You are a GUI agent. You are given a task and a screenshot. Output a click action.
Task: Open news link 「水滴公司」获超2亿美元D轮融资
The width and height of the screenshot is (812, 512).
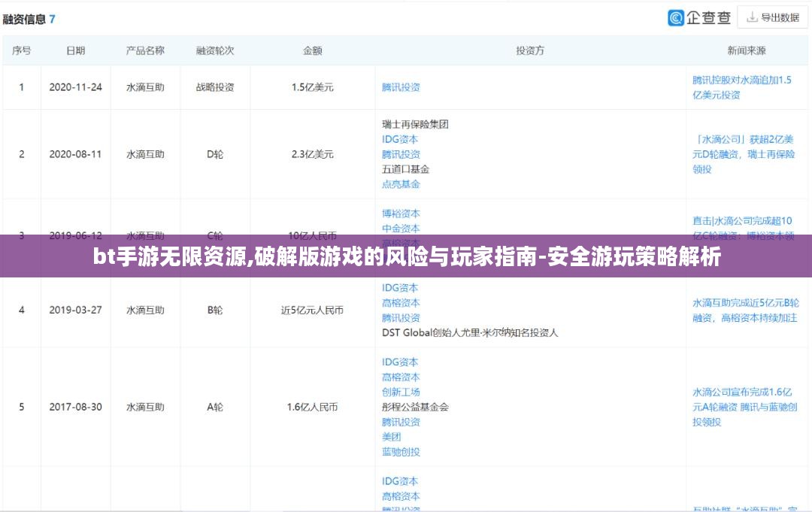point(744,154)
